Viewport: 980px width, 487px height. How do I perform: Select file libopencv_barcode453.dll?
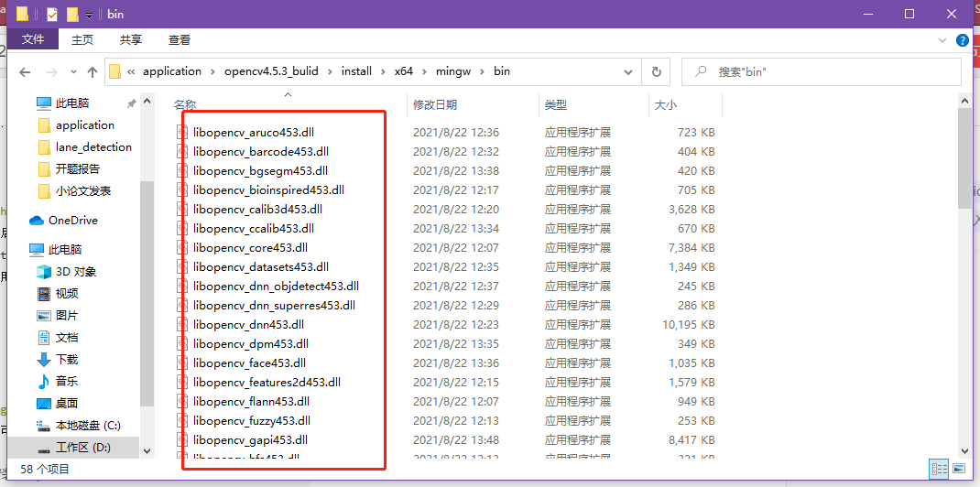click(261, 151)
